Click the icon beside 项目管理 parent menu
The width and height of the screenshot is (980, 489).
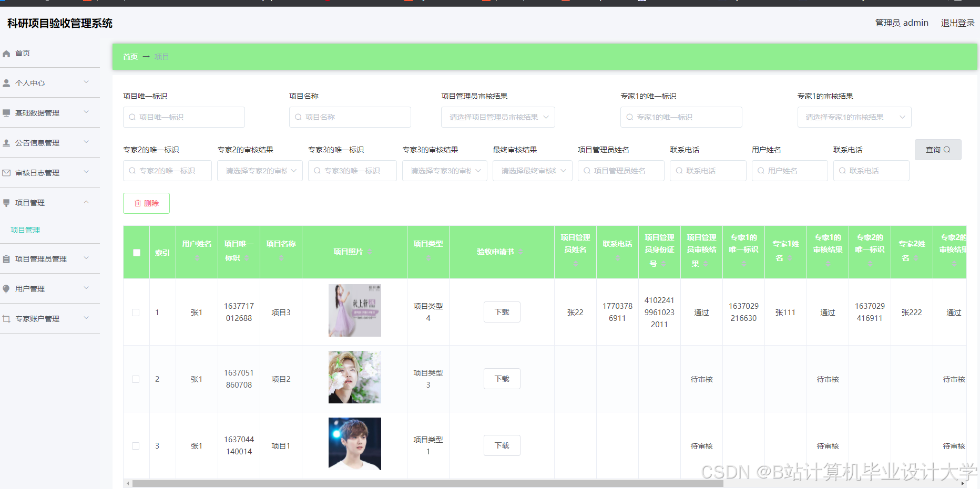(x=6, y=203)
